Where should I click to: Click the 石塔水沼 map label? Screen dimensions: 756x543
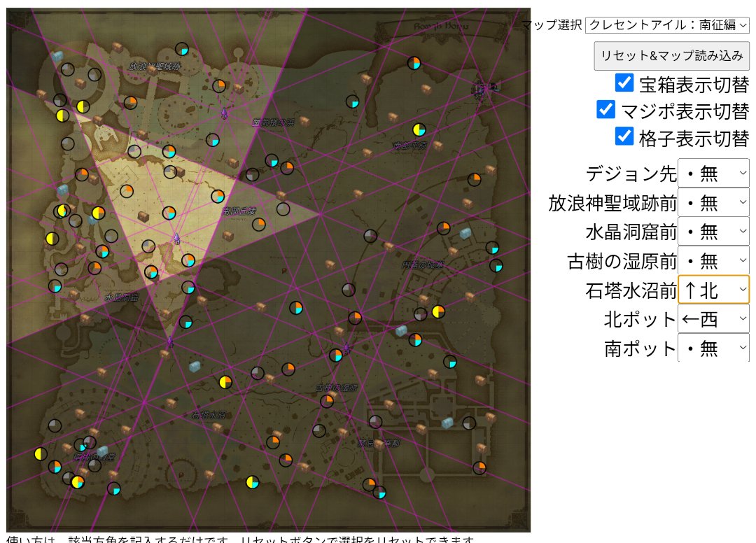pyautogui.click(x=209, y=415)
